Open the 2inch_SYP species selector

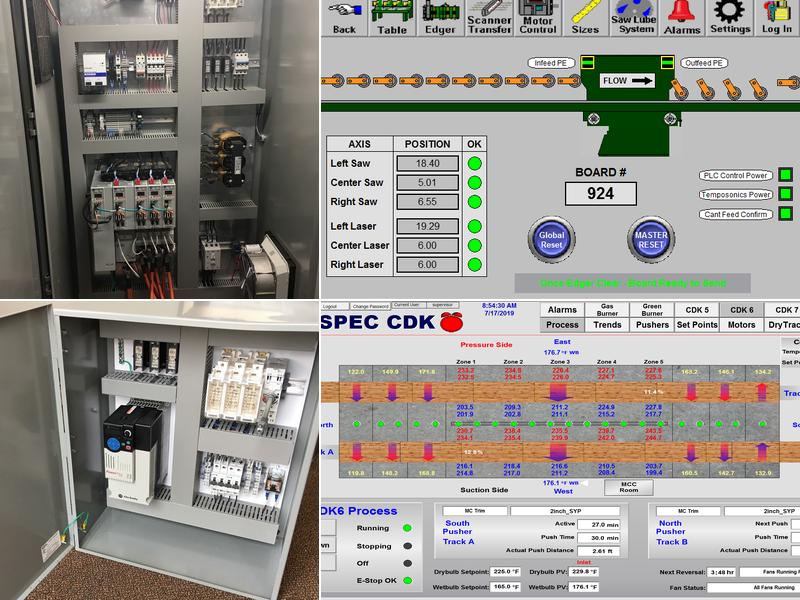(565, 510)
